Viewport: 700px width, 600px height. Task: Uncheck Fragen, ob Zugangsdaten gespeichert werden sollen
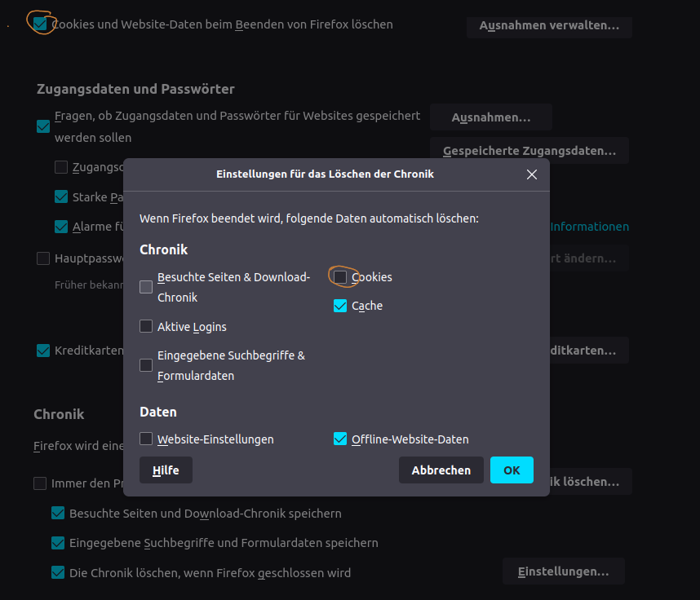point(43,126)
